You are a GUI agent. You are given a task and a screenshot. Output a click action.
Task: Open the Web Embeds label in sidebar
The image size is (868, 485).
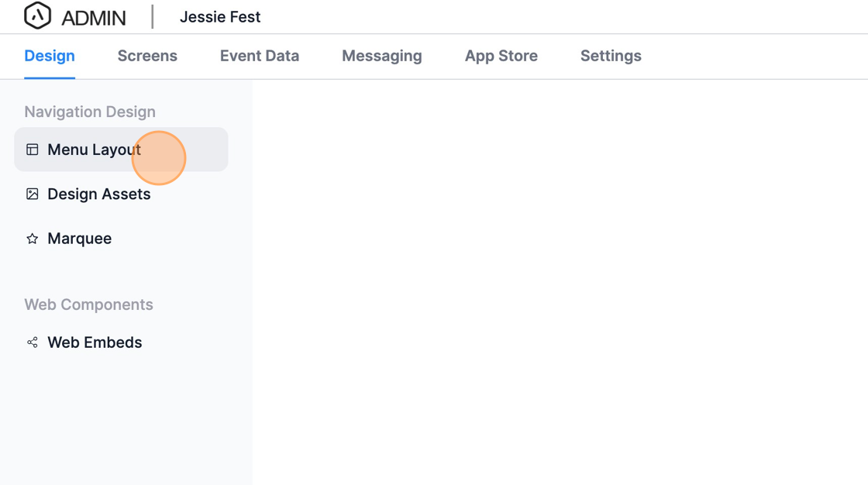(95, 342)
